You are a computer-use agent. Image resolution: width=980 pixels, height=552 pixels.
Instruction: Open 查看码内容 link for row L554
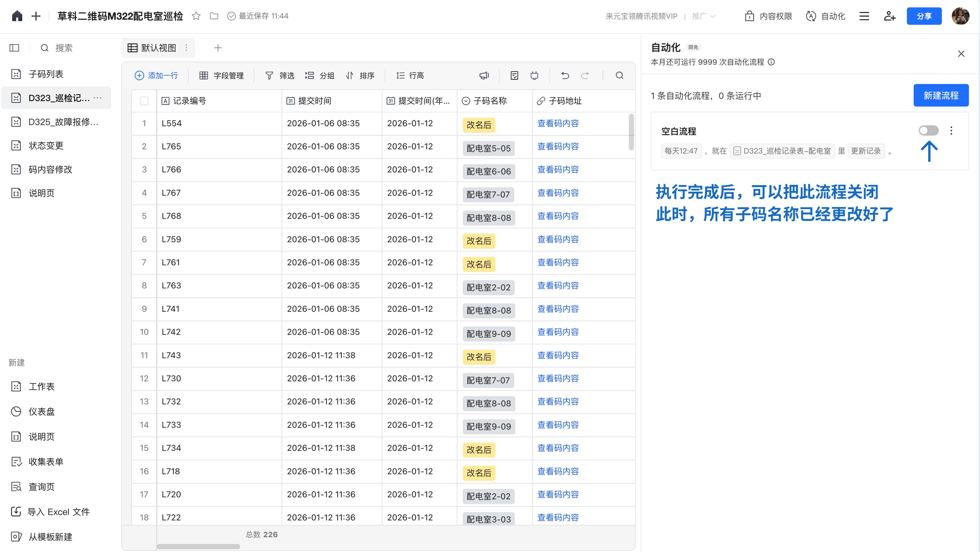(x=558, y=123)
